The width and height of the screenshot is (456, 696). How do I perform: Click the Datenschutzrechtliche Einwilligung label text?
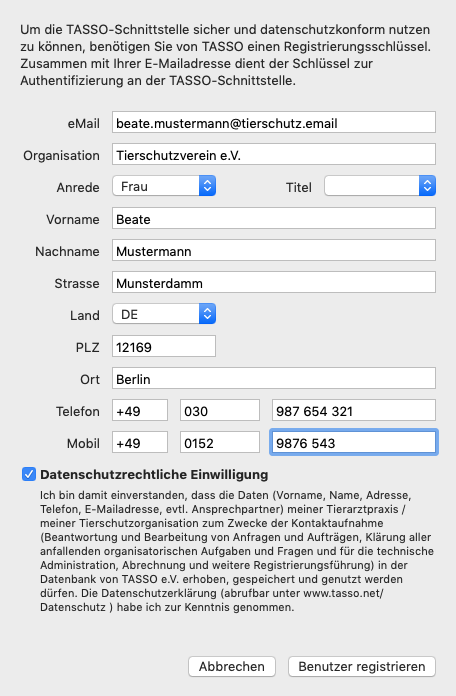tap(154, 475)
